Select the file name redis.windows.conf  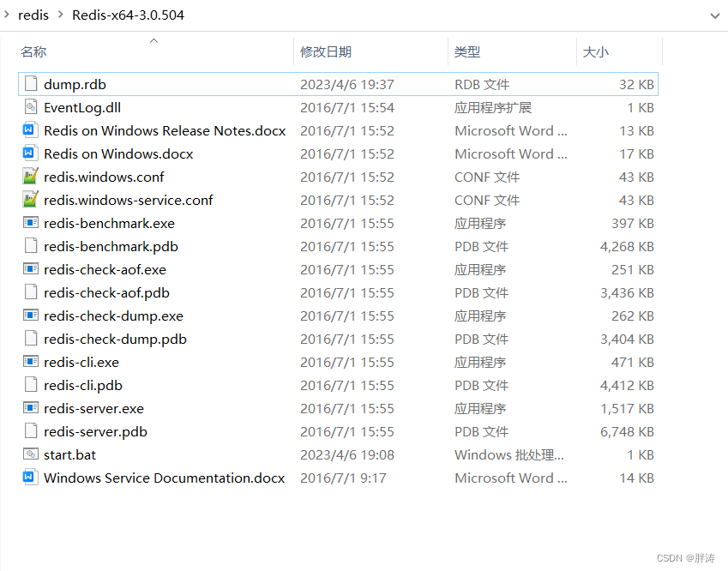[104, 177]
